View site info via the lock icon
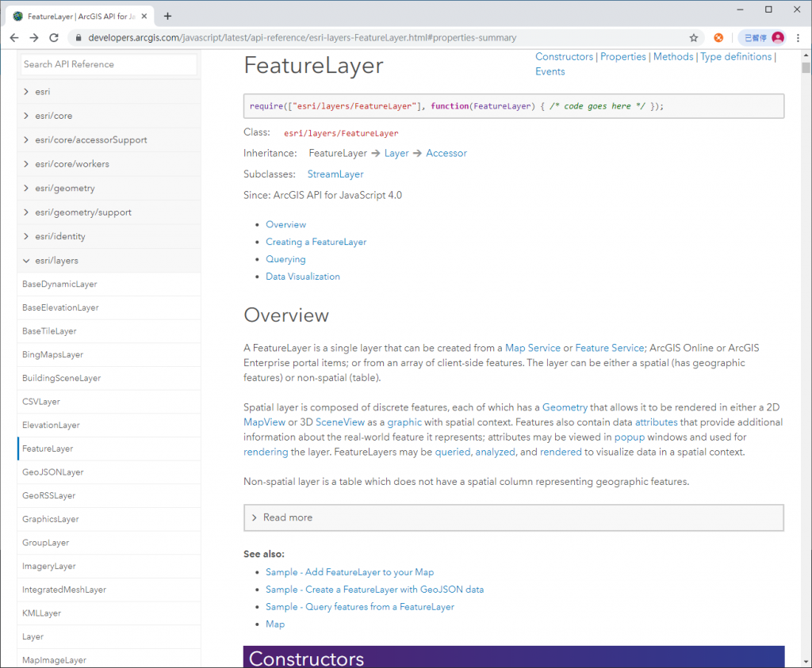This screenshot has height=668, width=812. 79,38
